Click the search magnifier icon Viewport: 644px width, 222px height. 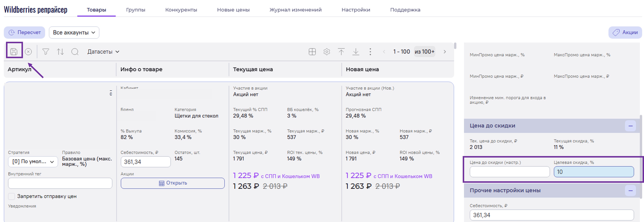(x=75, y=52)
